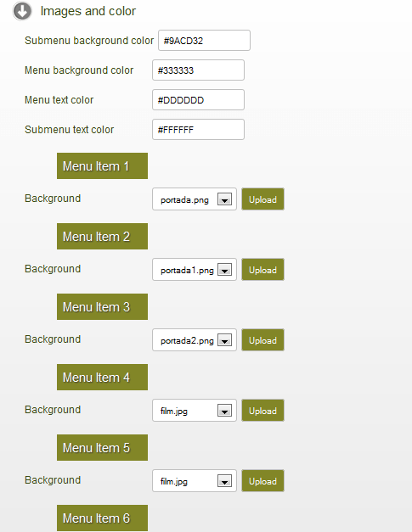
Task: Upload a background for Menu Item 2
Action: click(262, 269)
